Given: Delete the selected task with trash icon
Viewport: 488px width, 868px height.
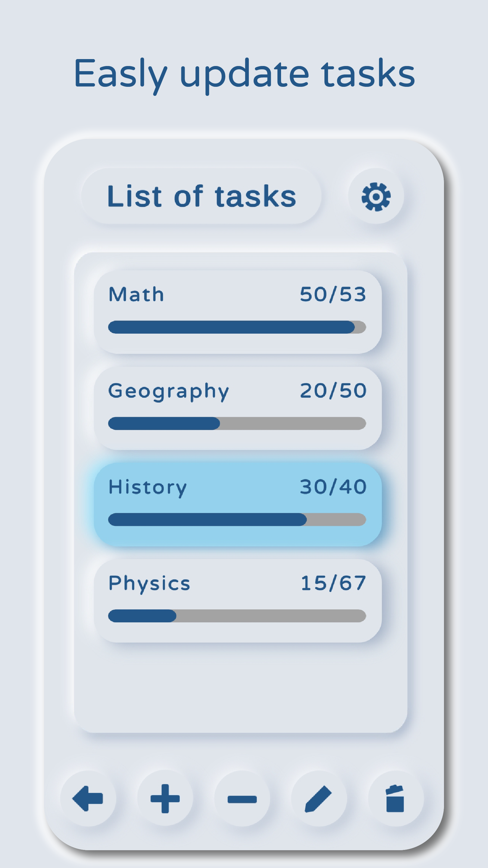Looking at the screenshot, I should [x=396, y=798].
